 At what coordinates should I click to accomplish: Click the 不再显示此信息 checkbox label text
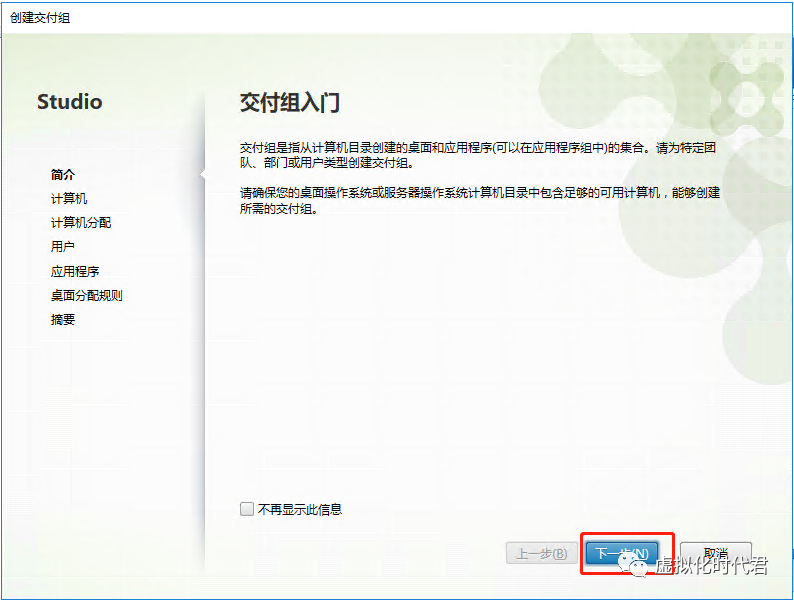point(300,509)
